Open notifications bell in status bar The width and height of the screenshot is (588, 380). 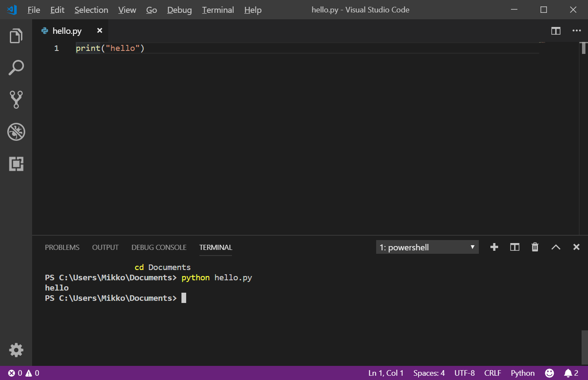pyautogui.click(x=571, y=373)
